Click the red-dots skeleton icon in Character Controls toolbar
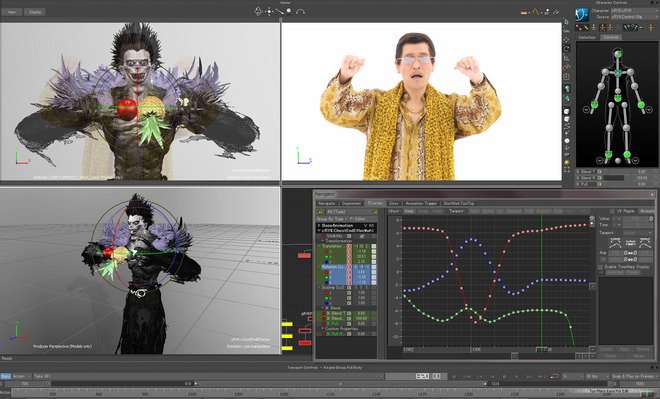The width and height of the screenshot is (660, 399). pyautogui.click(x=579, y=28)
